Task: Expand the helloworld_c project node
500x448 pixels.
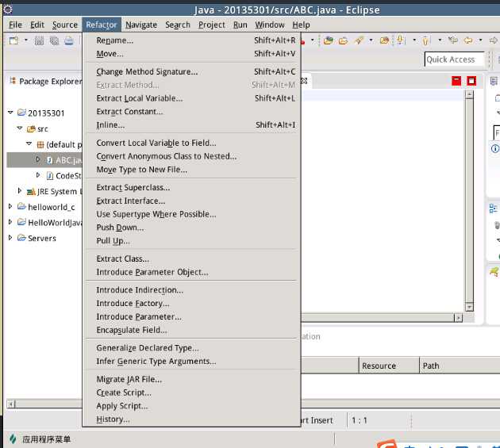Action: pyautogui.click(x=10, y=206)
